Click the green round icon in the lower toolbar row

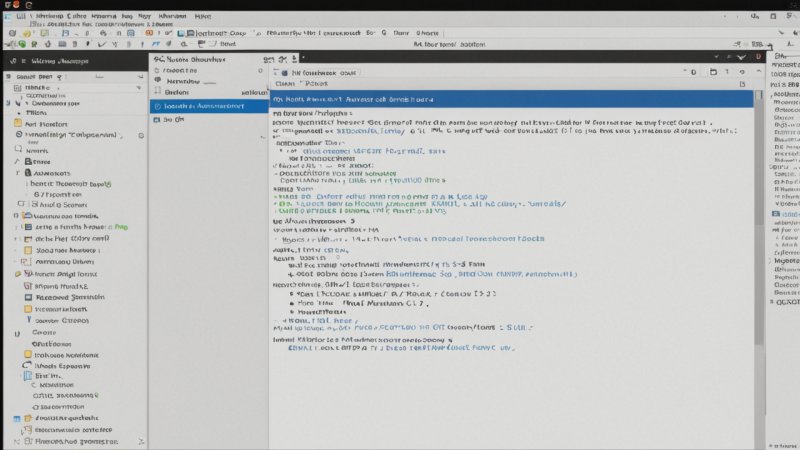22,44
